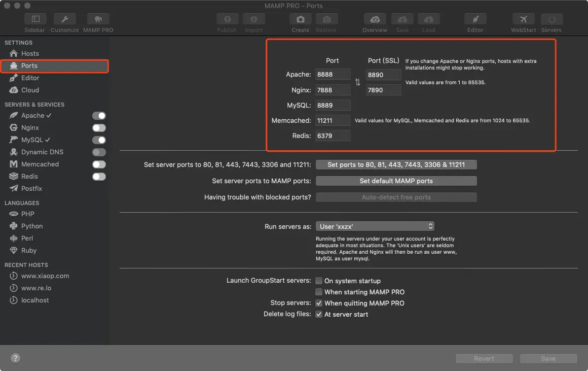The image size is (588, 371).
Task: Click the Apache port field 8888
Action: pyautogui.click(x=333, y=74)
